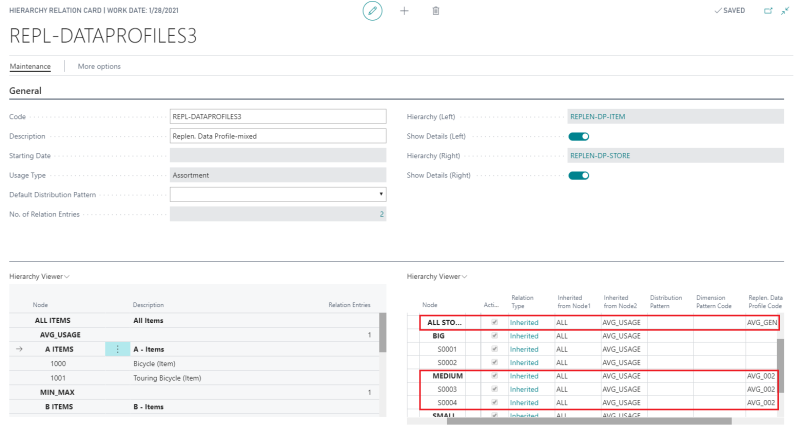Click the right viewer horizontal scrollbar

[x=589, y=421]
